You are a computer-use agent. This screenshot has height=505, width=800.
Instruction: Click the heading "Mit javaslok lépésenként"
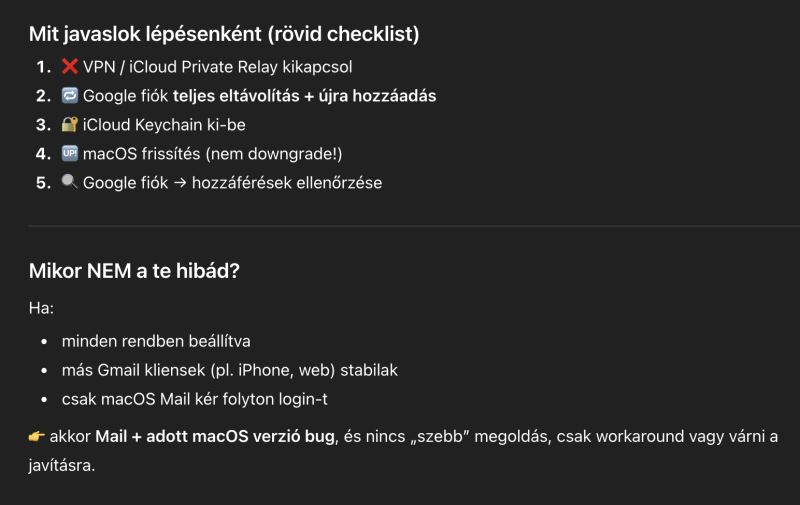(x=224, y=35)
